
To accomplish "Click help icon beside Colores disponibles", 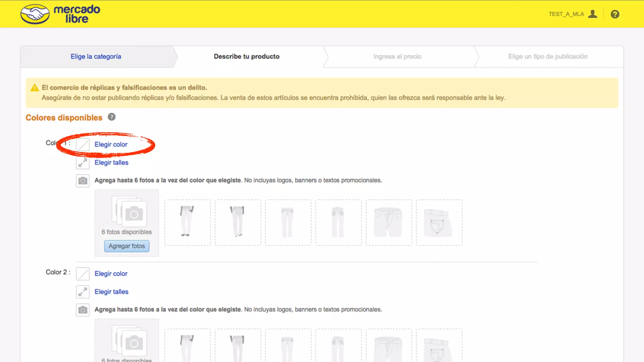I will [111, 117].
